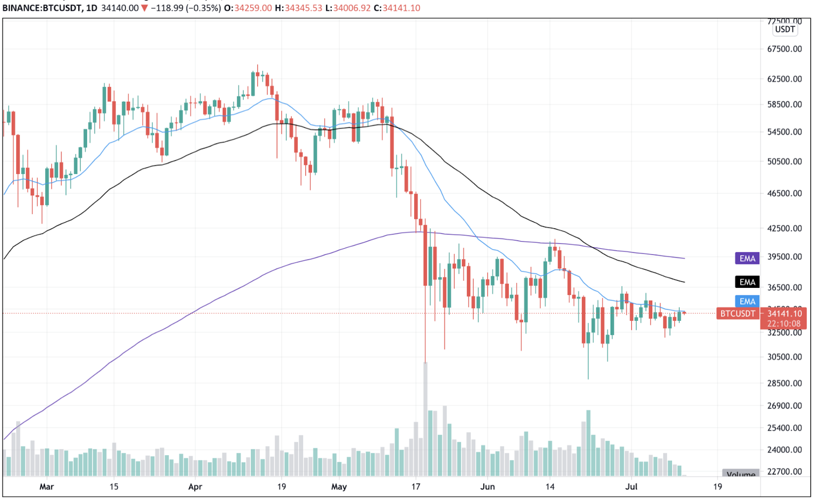Open the USDT currency selector
The width and height of the screenshot is (814, 504).
point(785,29)
